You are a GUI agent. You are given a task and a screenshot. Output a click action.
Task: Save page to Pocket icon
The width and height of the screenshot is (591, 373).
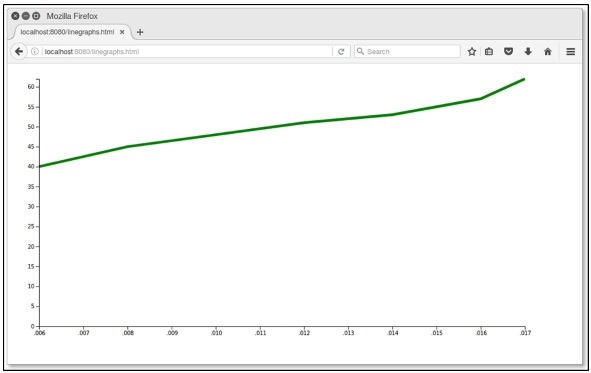[508, 52]
